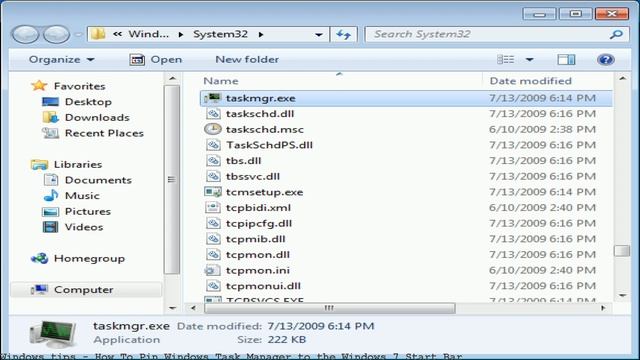Click the file list horizontal scrollbar thumb

[329, 308]
